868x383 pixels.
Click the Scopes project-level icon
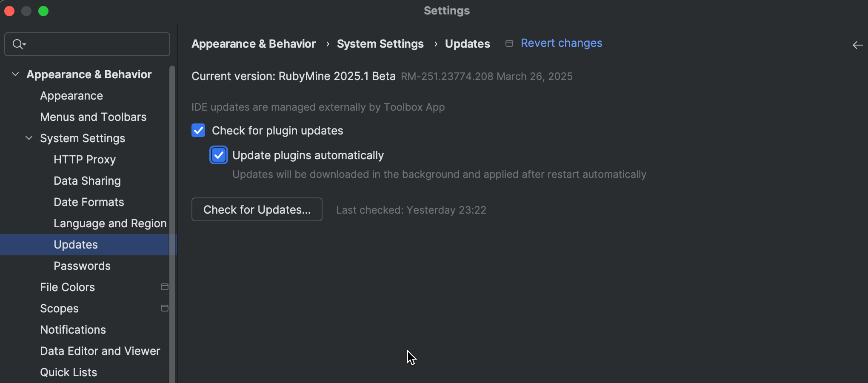click(165, 308)
